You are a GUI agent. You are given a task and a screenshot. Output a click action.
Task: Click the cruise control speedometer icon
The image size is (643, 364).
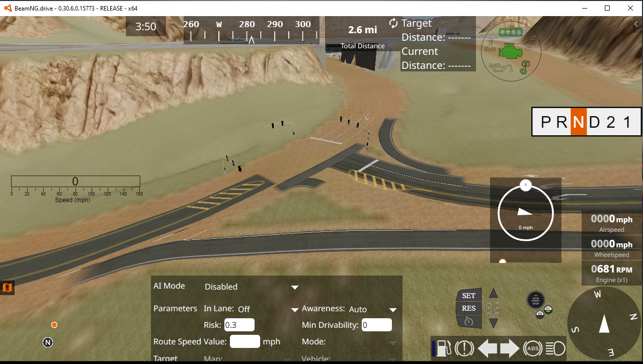(x=468, y=321)
